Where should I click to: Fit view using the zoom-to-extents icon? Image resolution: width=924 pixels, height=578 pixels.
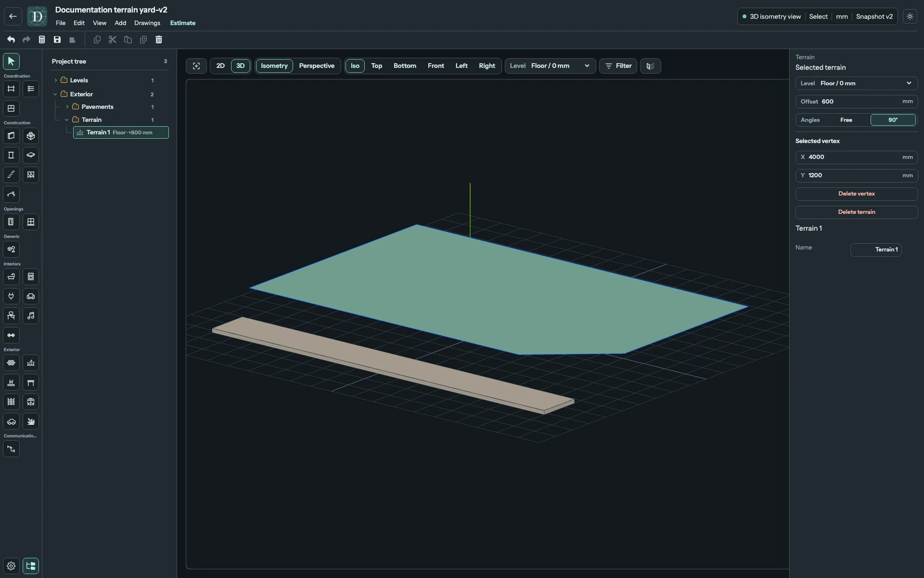point(196,66)
